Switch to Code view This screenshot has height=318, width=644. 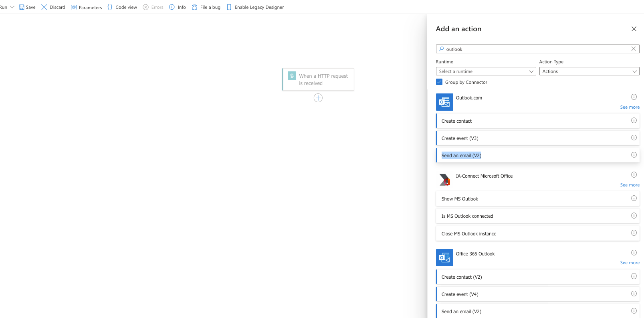click(122, 7)
